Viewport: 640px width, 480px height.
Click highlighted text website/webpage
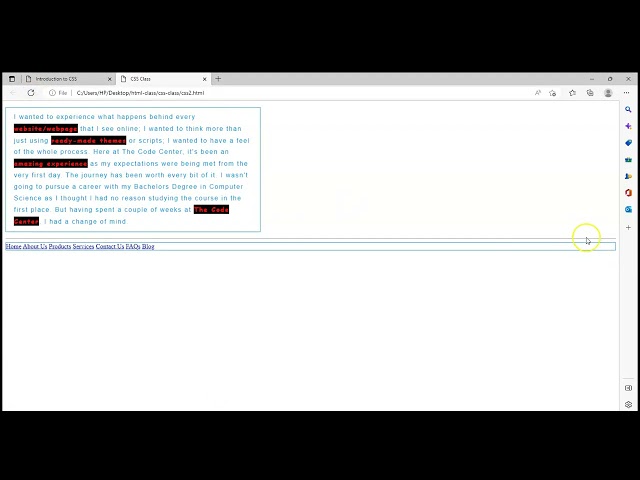[x=46, y=129]
